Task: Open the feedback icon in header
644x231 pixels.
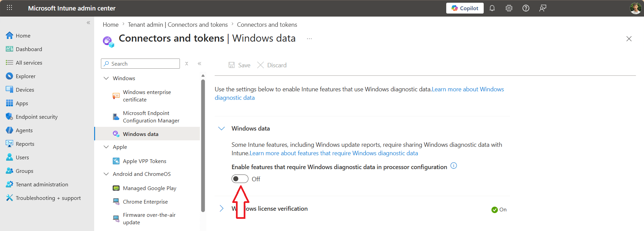Action: (x=543, y=8)
